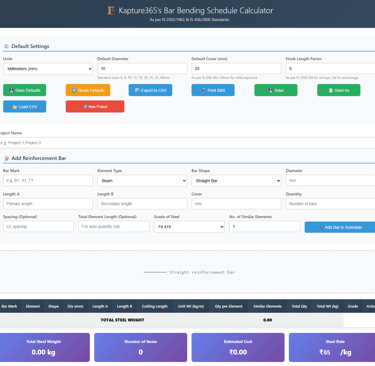The image size is (375, 366).
Task: Focus the Bar Mark input field
Action: pos(48,180)
